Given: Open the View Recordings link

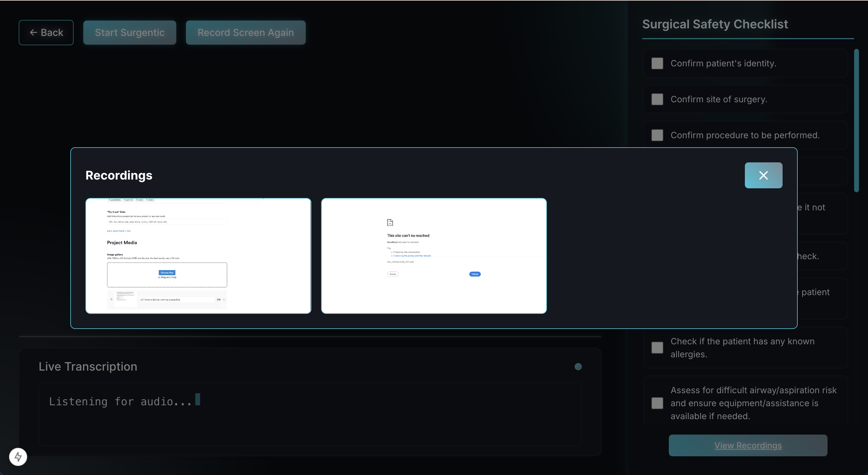Looking at the screenshot, I should 748,445.
